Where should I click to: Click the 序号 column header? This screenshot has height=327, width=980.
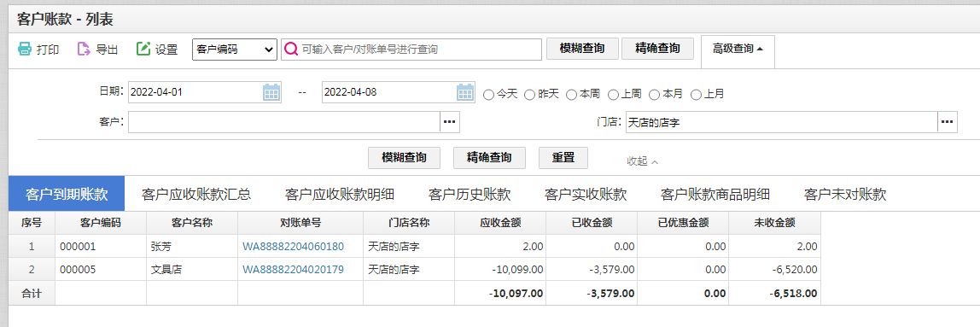[32, 223]
